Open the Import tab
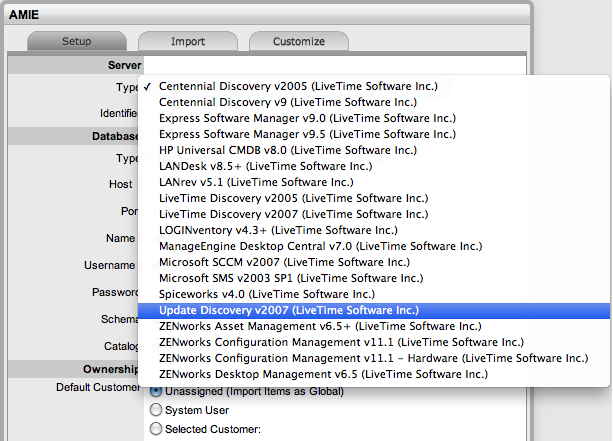613x441 pixels. (187, 41)
